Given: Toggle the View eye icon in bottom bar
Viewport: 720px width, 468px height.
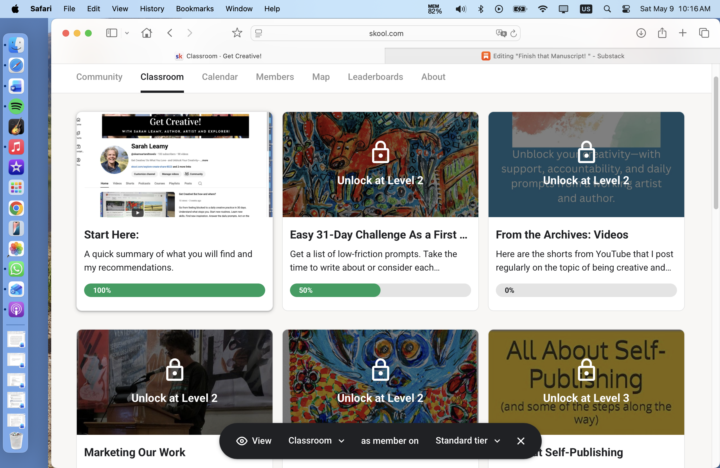Looking at the screenshot, I should coord(242,441).
